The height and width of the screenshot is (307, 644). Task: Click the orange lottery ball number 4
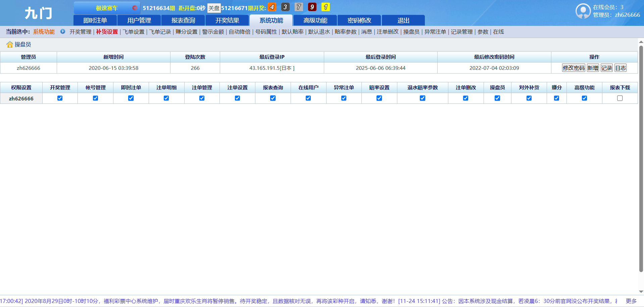point(272,7)
